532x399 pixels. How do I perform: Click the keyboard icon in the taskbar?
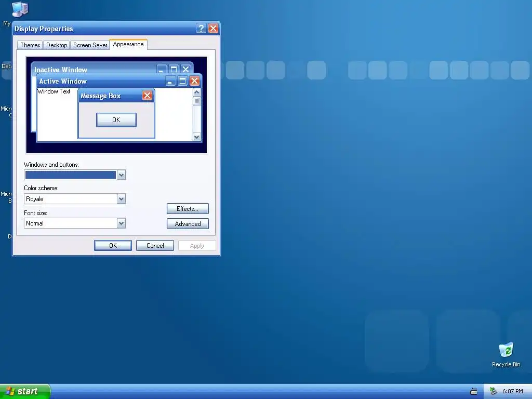[x=474, y=392]
